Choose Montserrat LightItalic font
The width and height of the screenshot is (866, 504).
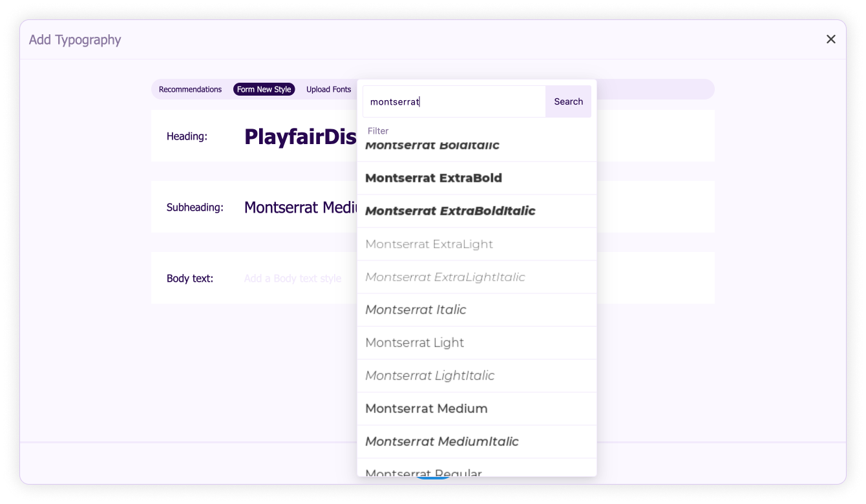click(x=477, y=376)
